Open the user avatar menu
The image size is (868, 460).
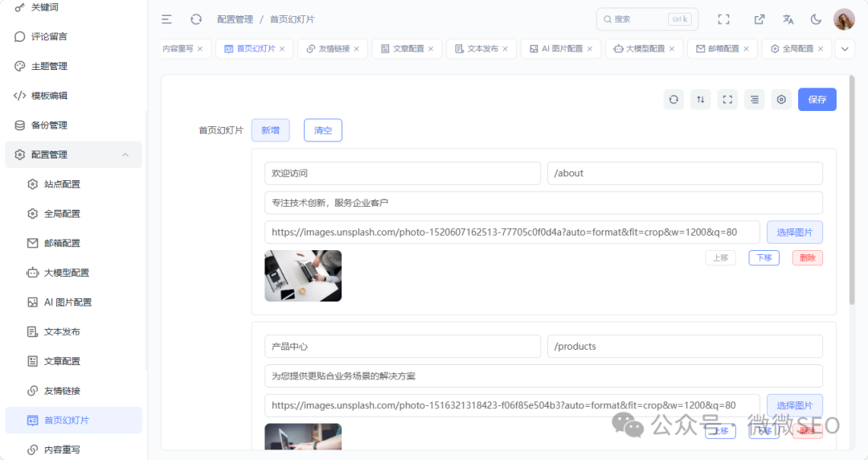(844, 19)
